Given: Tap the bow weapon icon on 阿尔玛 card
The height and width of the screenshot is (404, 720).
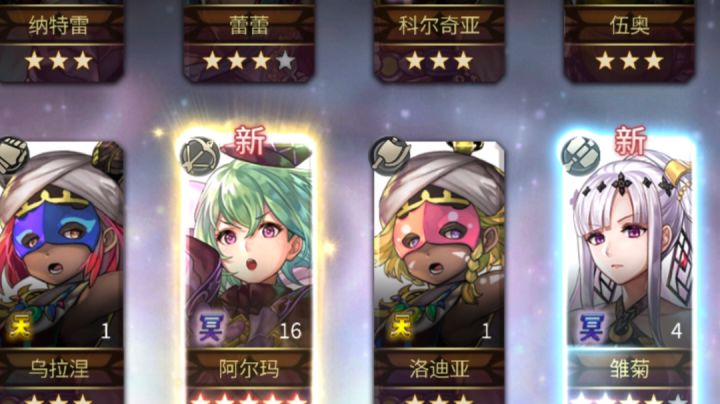Looking at the screenshot, I should click(199, 157).
